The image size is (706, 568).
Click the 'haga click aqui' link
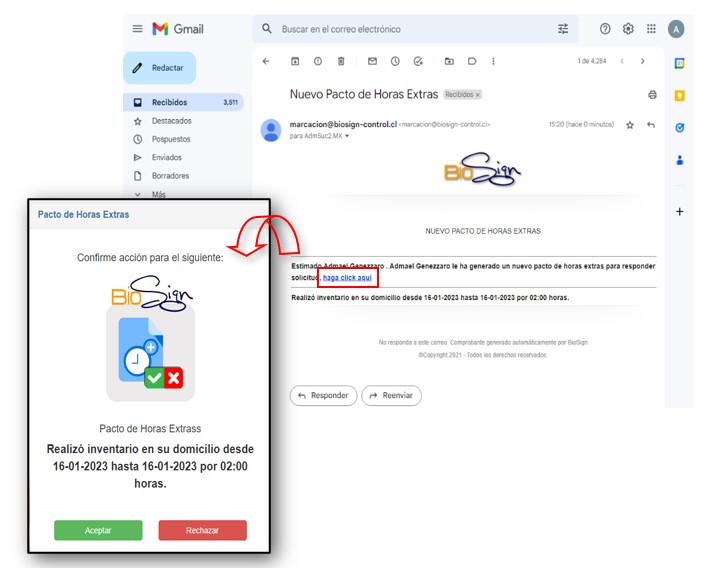pos(347,278)
